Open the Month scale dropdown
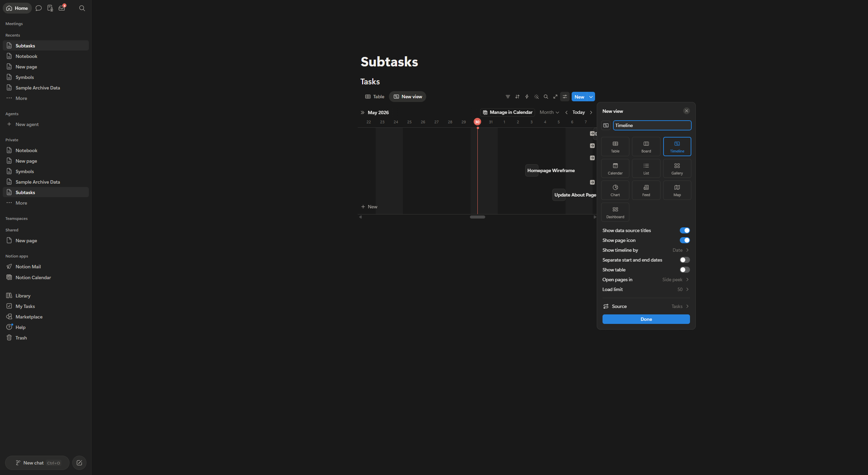Viewport: 868px width, 475px height. 549,112
